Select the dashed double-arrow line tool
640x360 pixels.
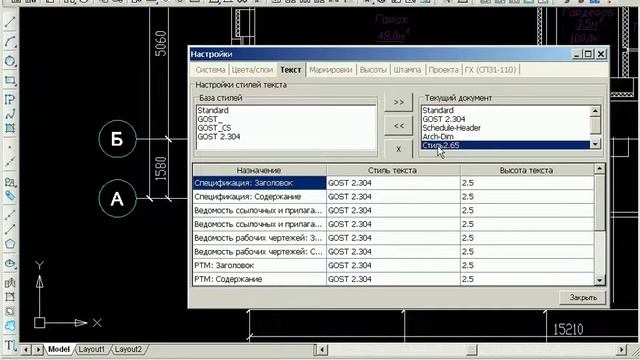[10, 214]
